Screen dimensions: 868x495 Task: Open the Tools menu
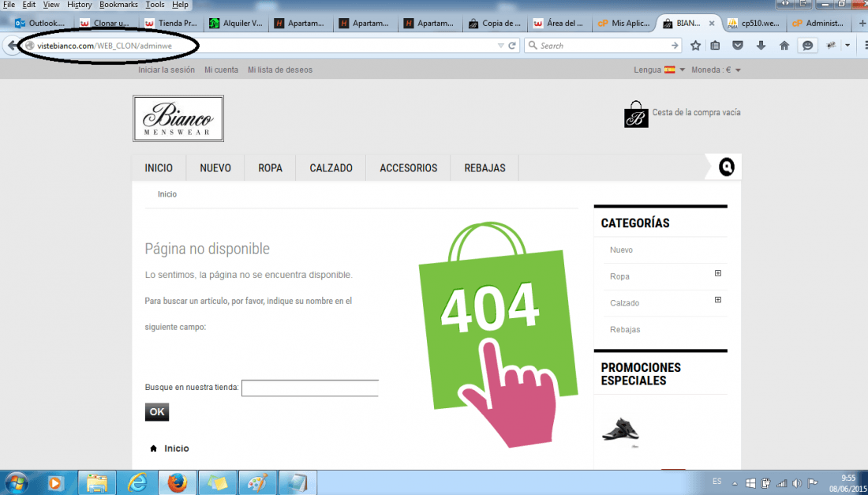(x=155, y=5)
